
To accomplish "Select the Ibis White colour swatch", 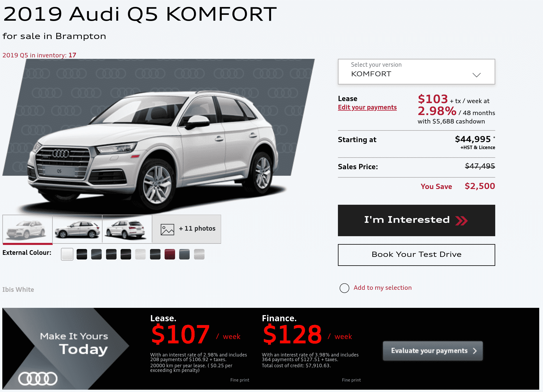I will [x=67, y=254].
